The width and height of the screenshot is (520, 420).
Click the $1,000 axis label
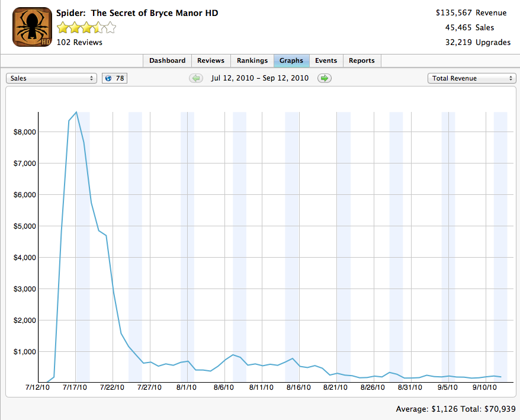pyautogui.click(x=24, y=352)
